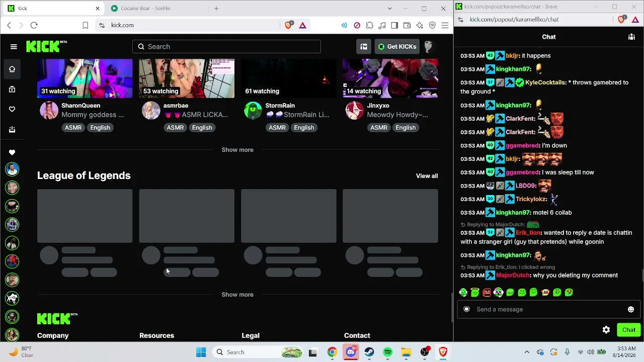Open the emoji picker in chat input

(x=631, y=309)
